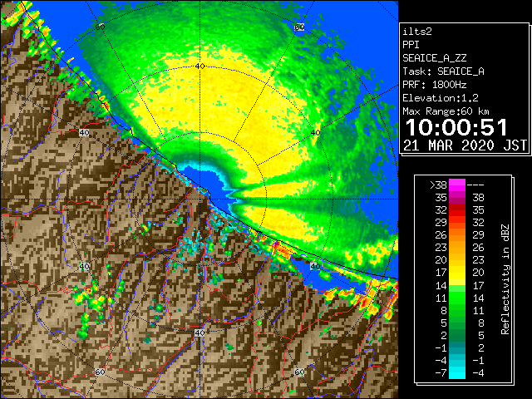
Task: Click the 'PRF: 1800Hz' value
Action: [435, 85]
